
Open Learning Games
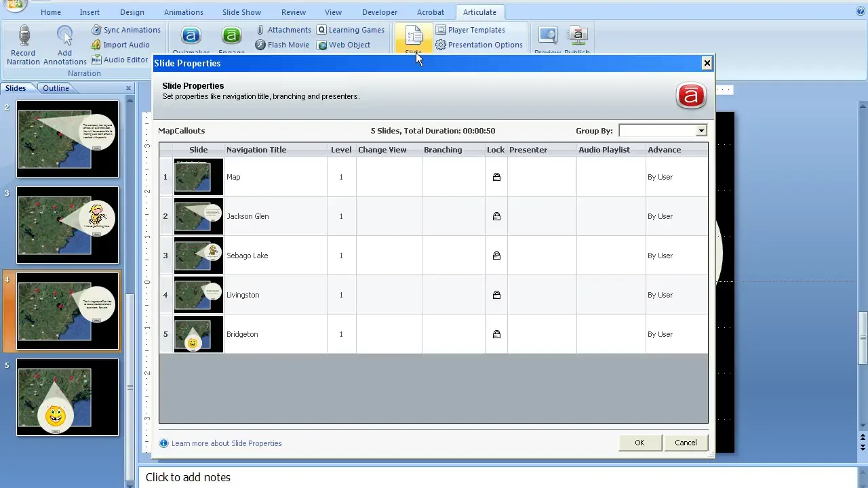(351, 30)
